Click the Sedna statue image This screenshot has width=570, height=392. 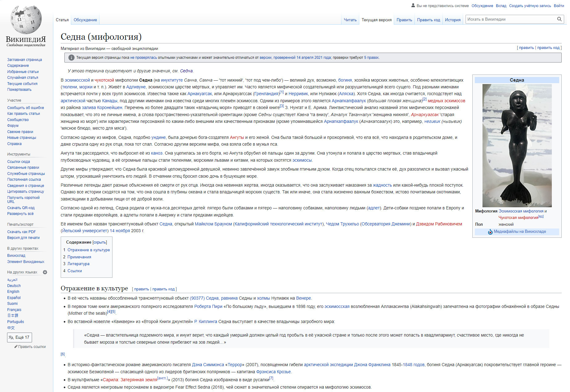click(x=517, y=145)
